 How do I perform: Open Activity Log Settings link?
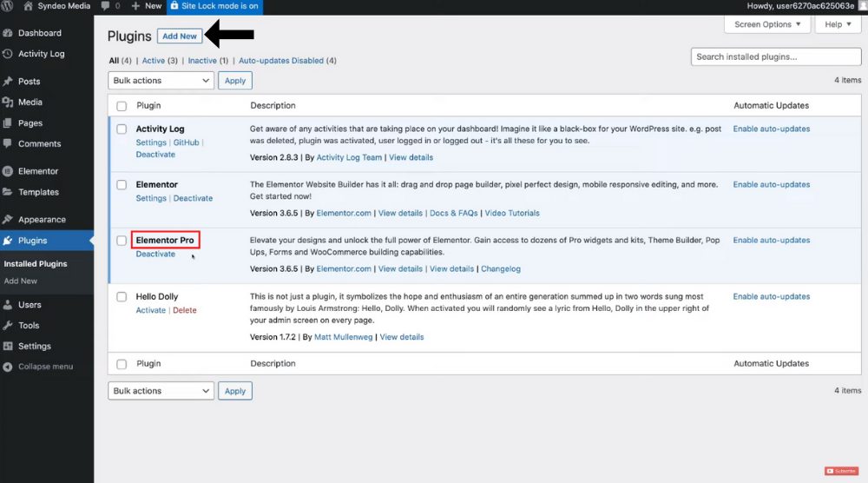tap(151, 142)
